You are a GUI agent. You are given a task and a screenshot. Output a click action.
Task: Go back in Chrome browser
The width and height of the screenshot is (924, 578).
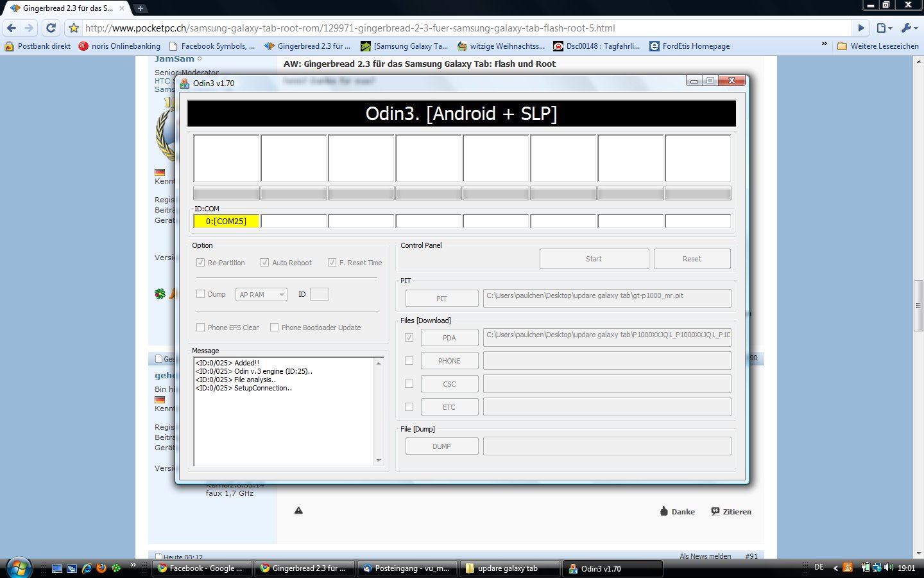pyautogui.click(x=12, y=28)
